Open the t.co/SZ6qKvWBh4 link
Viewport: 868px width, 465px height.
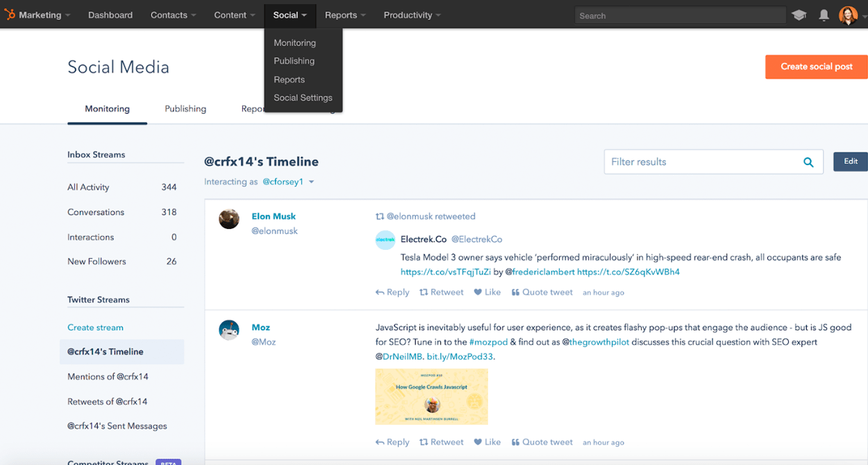(x=628, y=272)
